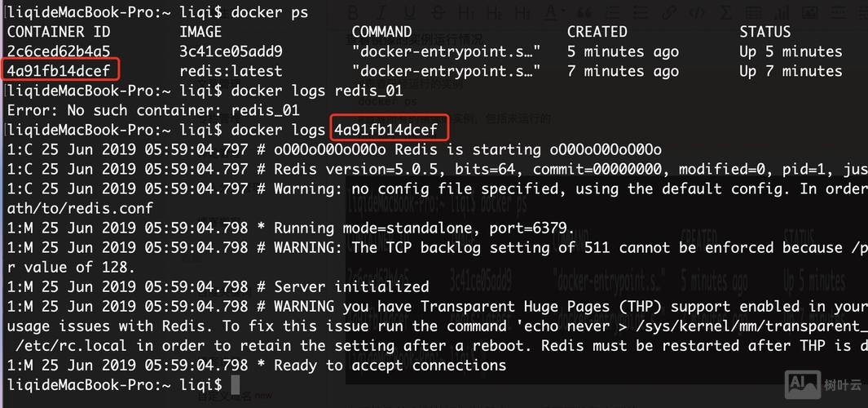Click the red-boxed container ID under CONTAINER ID

pos(59,71)
